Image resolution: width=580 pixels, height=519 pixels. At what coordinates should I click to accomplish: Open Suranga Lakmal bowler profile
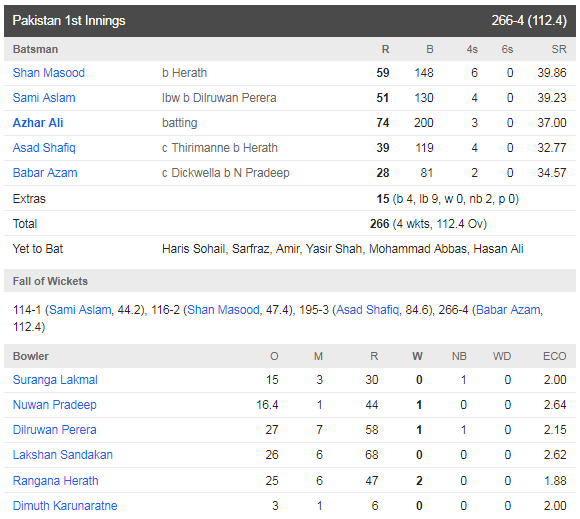pos(55,380)
